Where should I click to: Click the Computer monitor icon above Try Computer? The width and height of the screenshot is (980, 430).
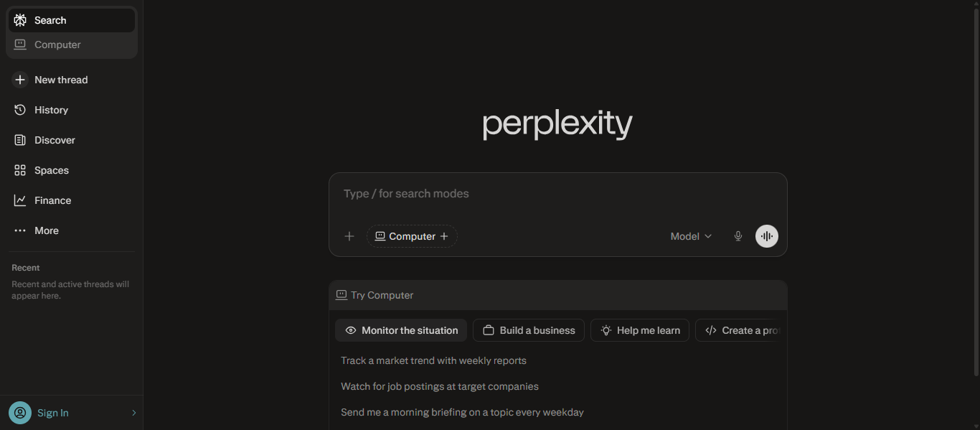pos(341,294)
